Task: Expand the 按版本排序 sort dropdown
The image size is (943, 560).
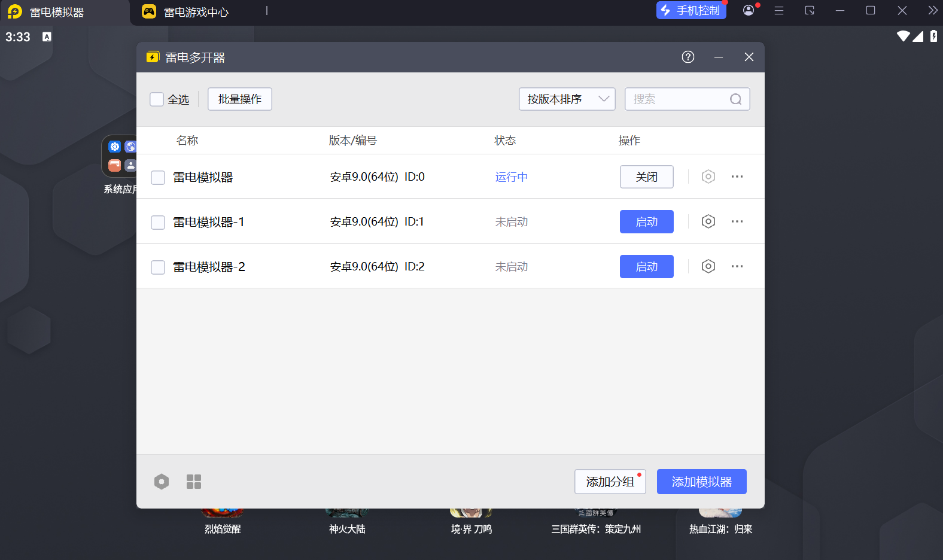Action: tap(567, 99)
